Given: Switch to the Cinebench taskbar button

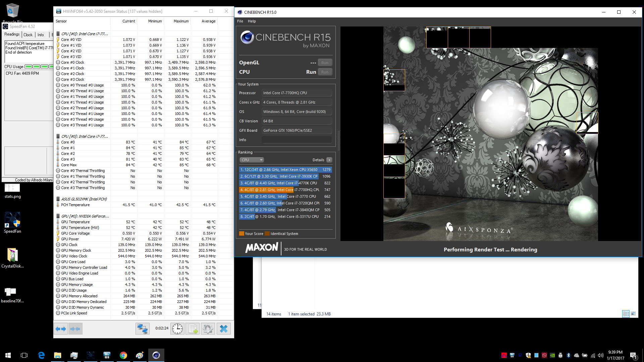Looking at the screenshot, I should 156,355.
